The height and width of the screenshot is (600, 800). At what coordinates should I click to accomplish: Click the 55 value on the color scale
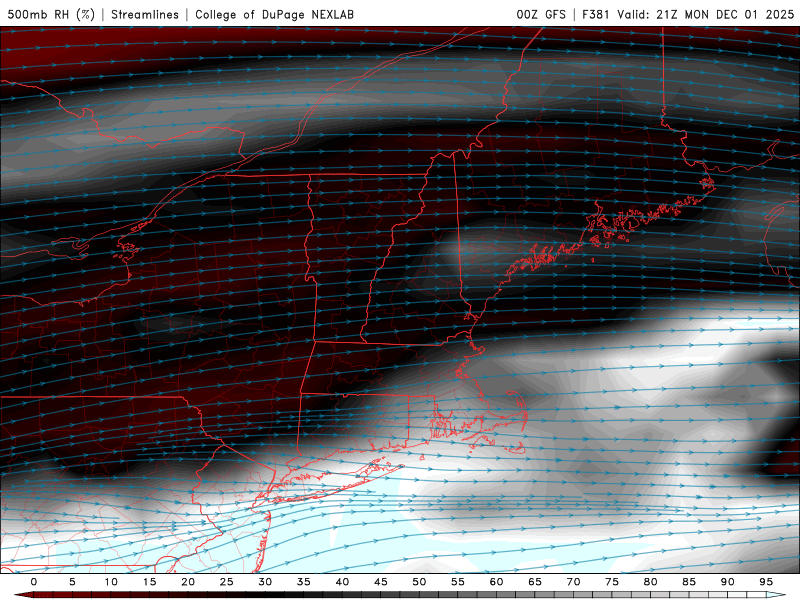[x=458, y=582]
